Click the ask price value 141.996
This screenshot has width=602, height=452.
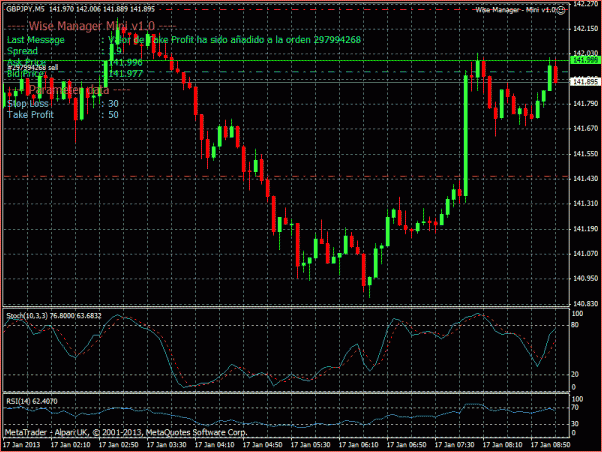126,62
